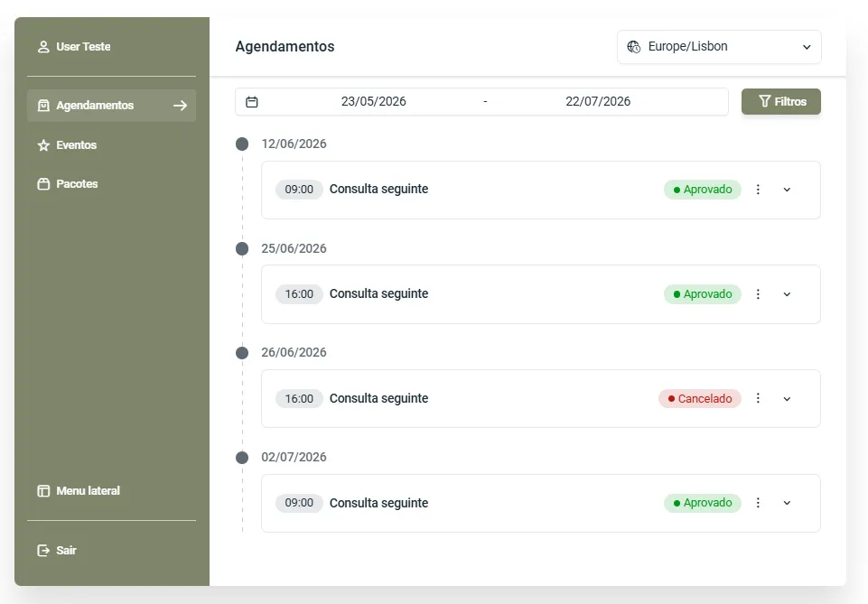Select end date 22/07/2026 field
The width and height of the screenshot is (868, 604).
click(x=598, y=102)
